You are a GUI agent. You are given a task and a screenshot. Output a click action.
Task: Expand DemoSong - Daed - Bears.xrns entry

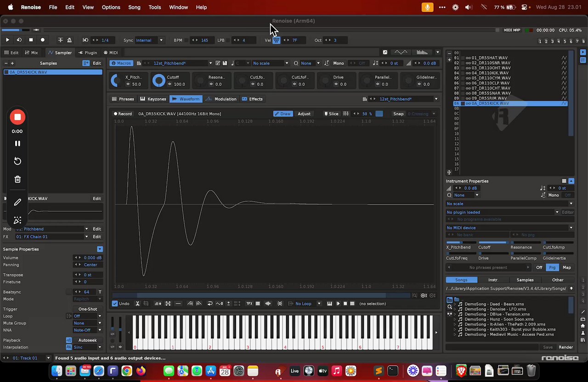click(x=455, y=304)
